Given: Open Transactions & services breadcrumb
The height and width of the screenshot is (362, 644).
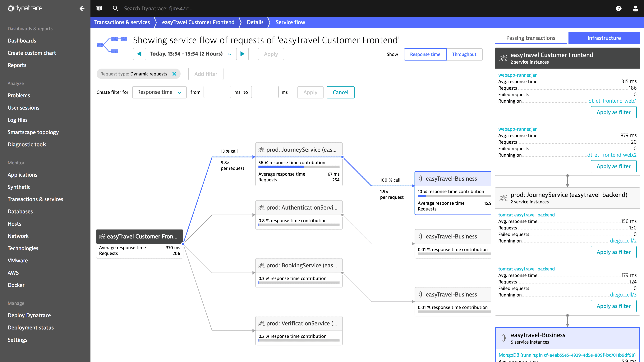Looking at the screenshot, I should (x=122, y=22).
